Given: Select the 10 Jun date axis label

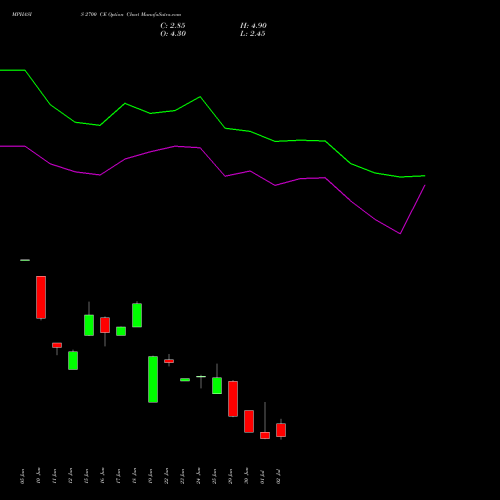Looking at the screenshot, I should tap(38, 476).
